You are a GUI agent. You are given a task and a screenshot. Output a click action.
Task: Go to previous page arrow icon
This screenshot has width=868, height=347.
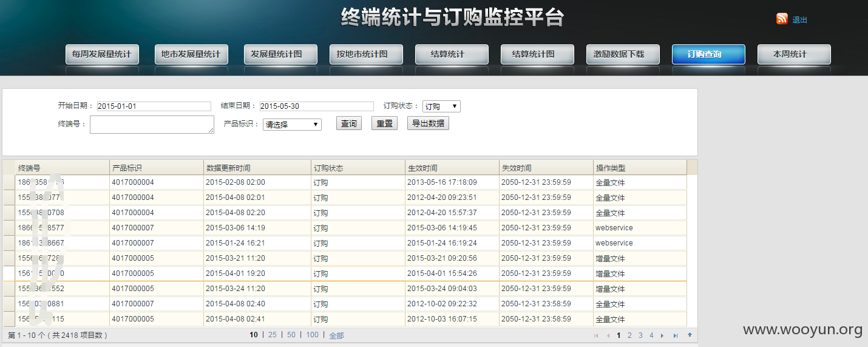click(x=608, y=335)
